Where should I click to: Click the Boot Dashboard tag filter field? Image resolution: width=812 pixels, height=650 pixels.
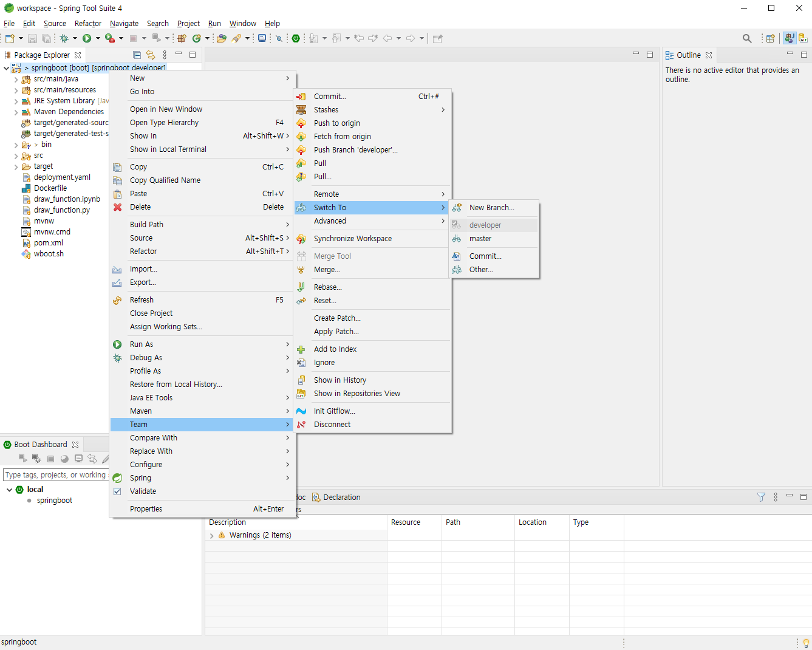click(55, 475)
